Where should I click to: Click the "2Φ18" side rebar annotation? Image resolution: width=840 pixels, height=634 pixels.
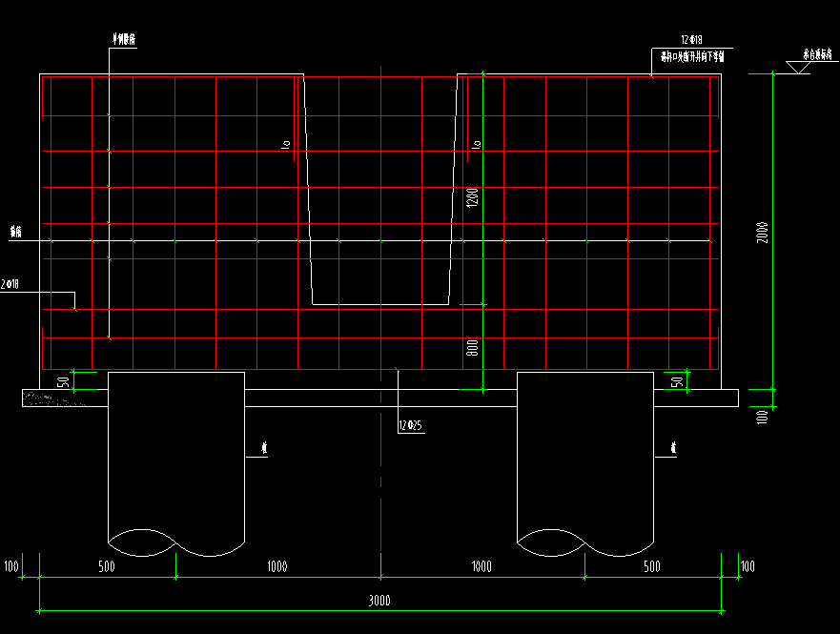pos(10,284)
